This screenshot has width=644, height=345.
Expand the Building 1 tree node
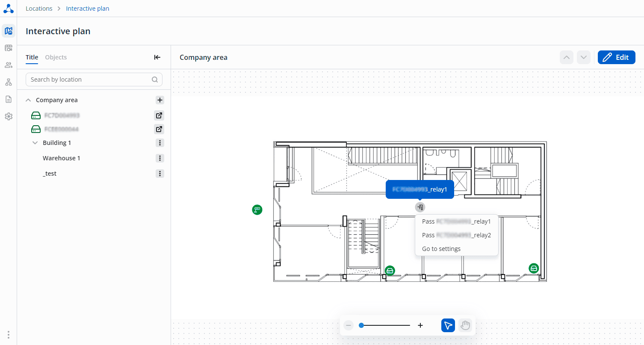click(x=35, y=143)
